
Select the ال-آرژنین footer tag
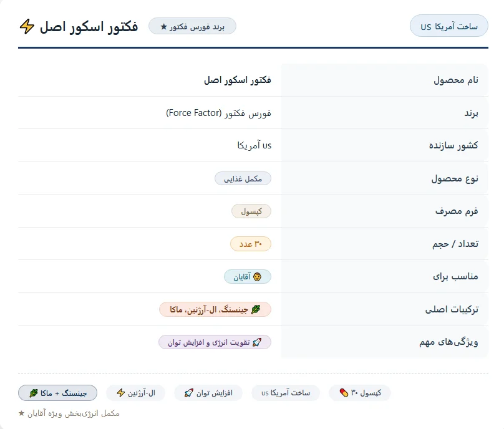click(x=135, y=393)
